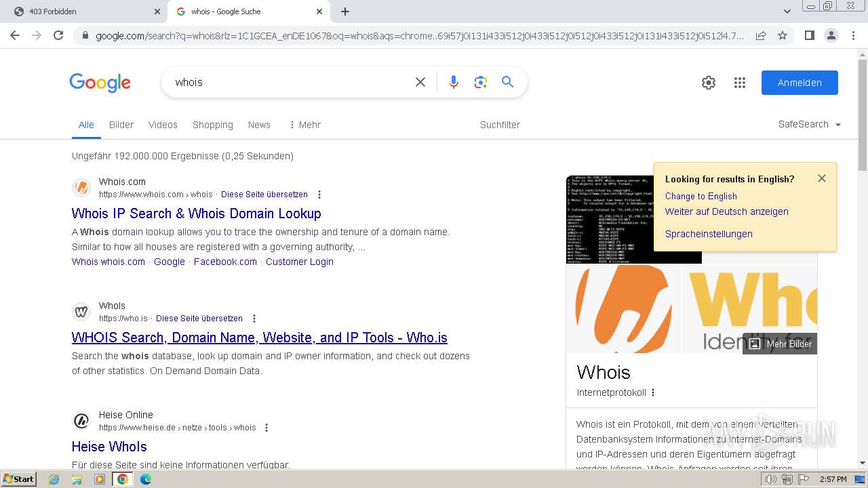The width and height of the screenshot is (868, 488).
Task: Expand the Mehr search categories menu
Action: pyautogui.click(x=304, y=125)
